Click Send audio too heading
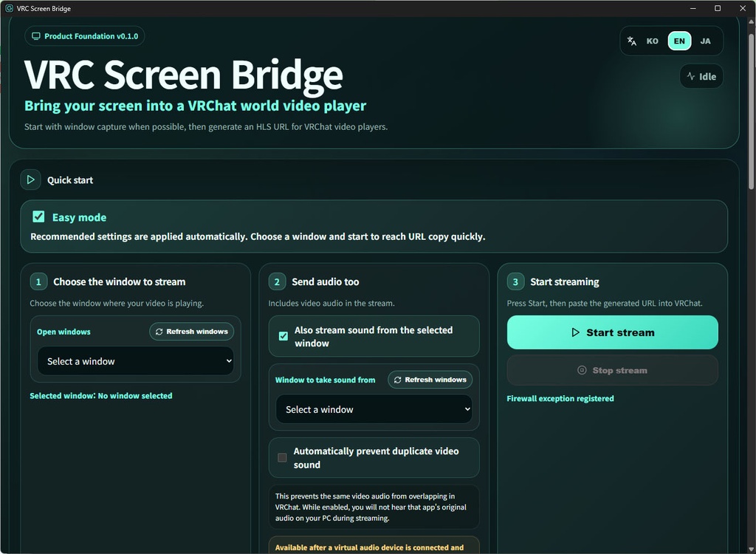This screenshot has width=756, height=554. tap(325, 282)
